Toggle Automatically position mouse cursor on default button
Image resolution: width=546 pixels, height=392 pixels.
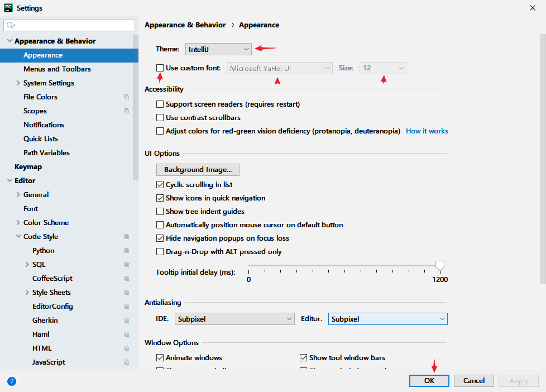pos(160,224)
